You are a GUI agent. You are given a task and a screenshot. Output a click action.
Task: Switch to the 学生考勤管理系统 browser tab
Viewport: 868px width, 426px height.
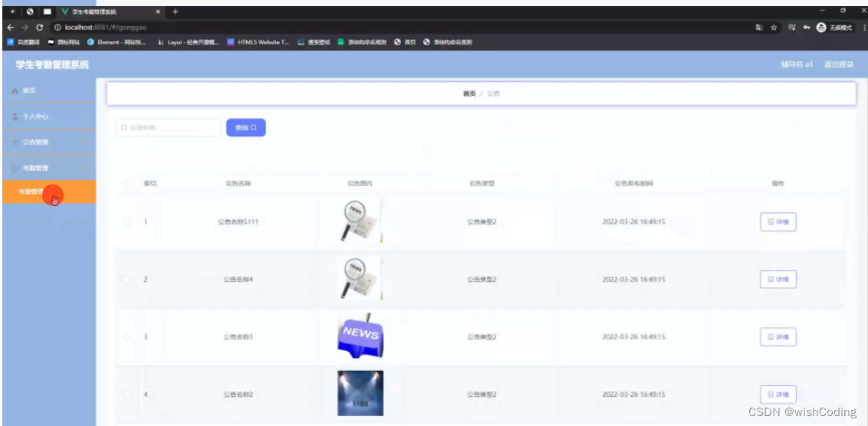(110, 11)
